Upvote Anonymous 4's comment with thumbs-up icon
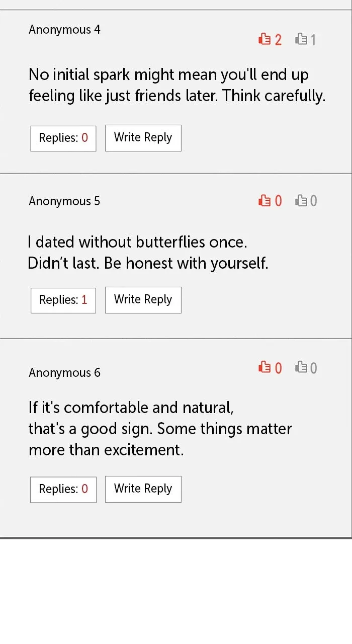 [265, 39]
